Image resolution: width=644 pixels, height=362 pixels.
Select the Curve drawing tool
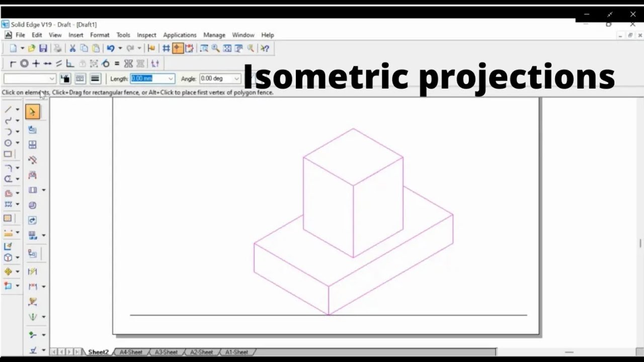[x=8, y=121]
